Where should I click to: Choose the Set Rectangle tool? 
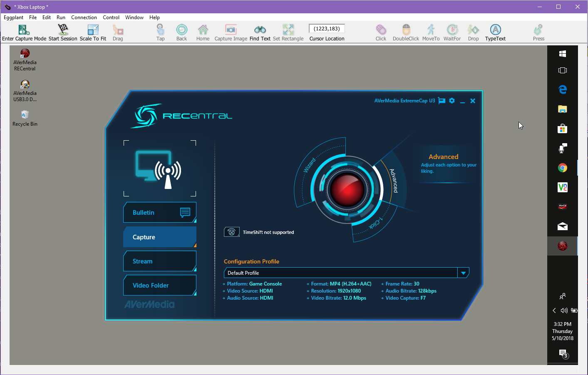[288, 30]
